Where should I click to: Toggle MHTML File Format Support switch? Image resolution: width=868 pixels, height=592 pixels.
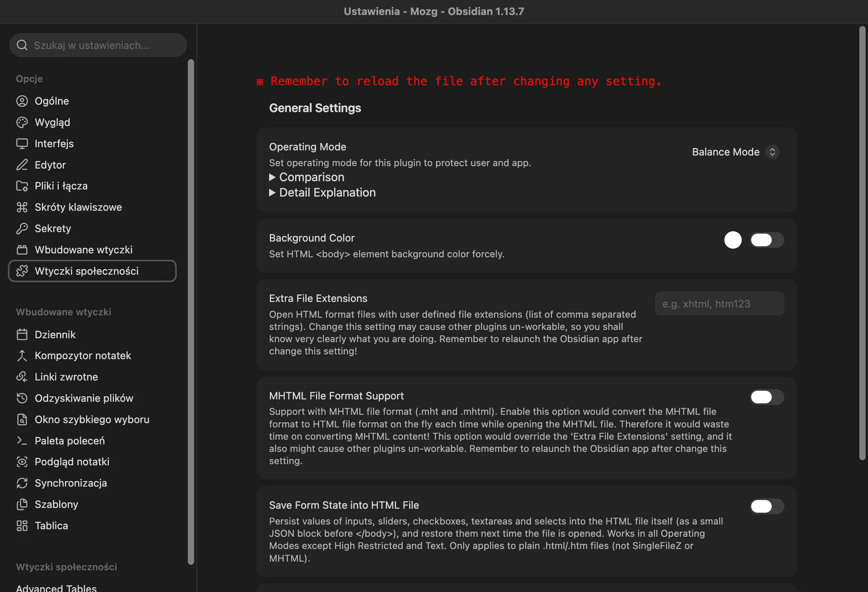click(x=767, y=397)
